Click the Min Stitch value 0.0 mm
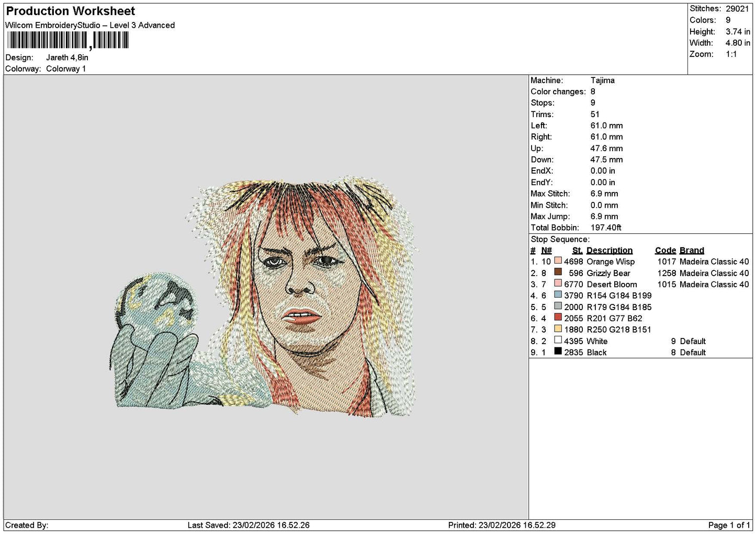 (604, 205)
